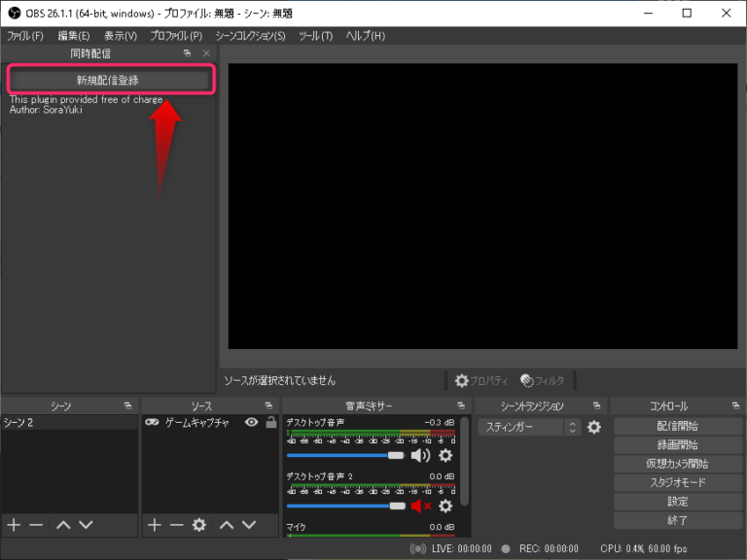
Task: Toggle visibility eye of ゲームキャプチャ
Action: pos(252,422)
